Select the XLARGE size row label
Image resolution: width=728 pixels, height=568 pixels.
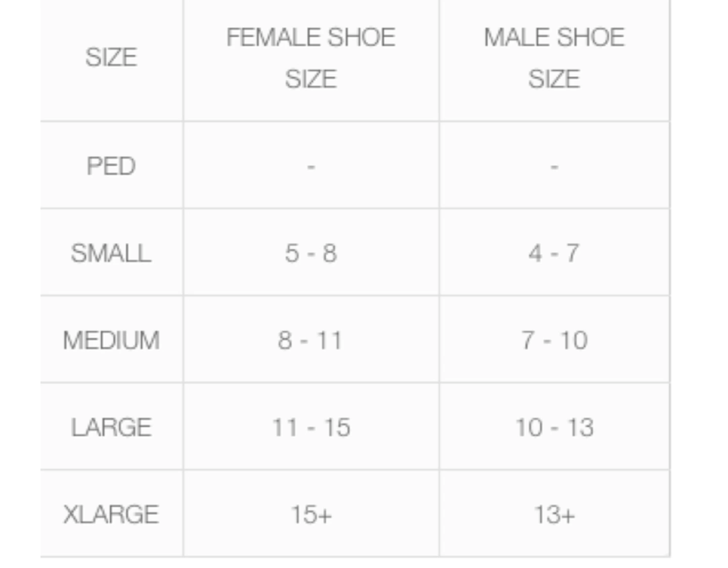(x=111, y=514)
